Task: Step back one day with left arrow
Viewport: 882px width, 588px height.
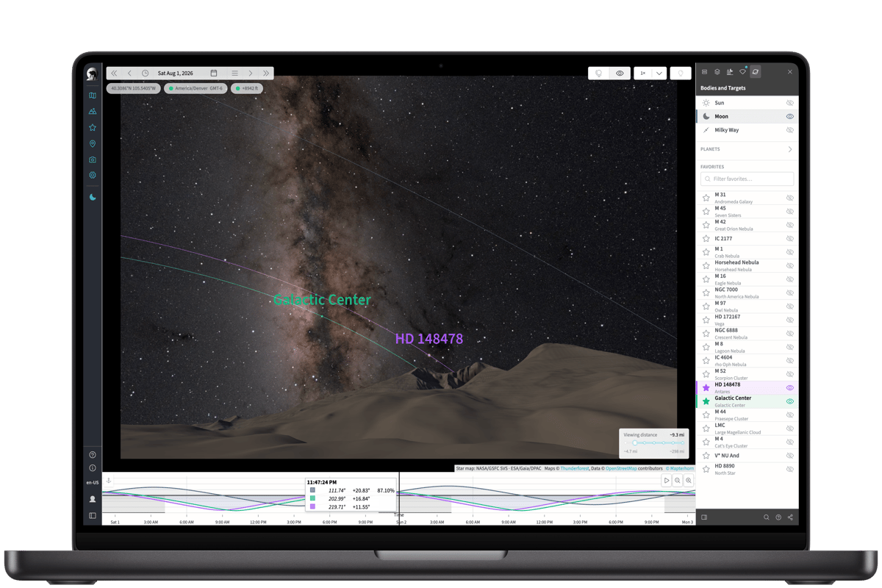Action: (129, 73)
